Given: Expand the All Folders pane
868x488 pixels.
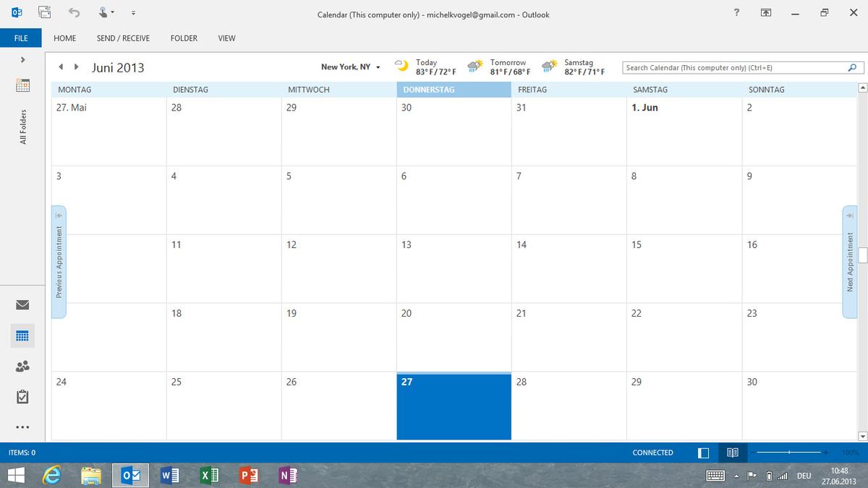Looking at the screenshot, I should 22,59.
